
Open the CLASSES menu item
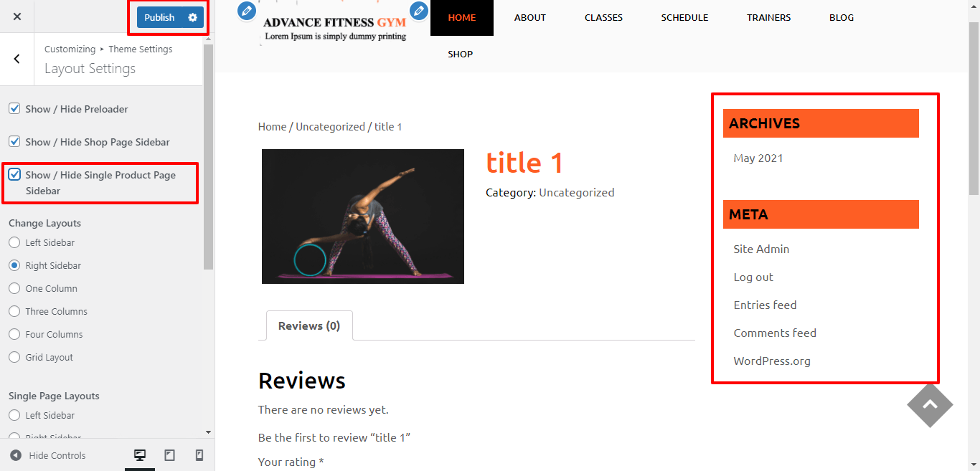coord(603,17)
